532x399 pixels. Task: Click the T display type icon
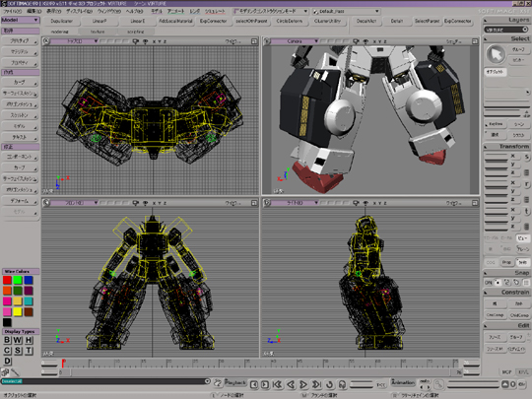[29, 351]
